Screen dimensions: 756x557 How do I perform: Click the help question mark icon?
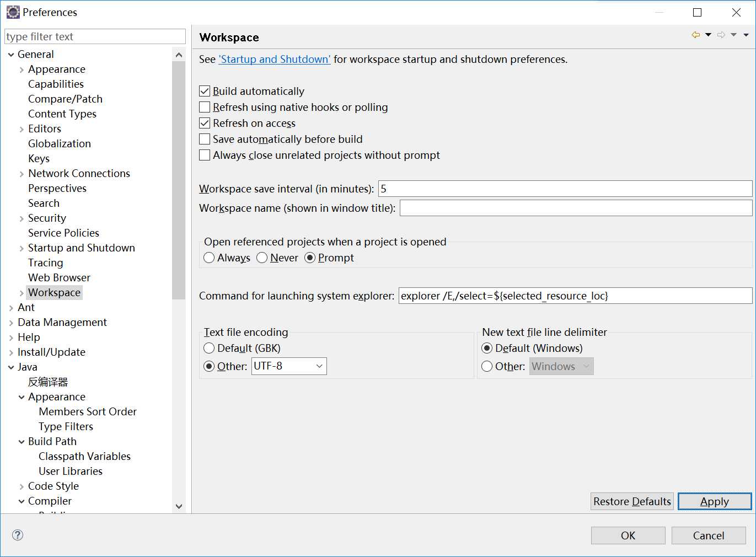(18, 534)
